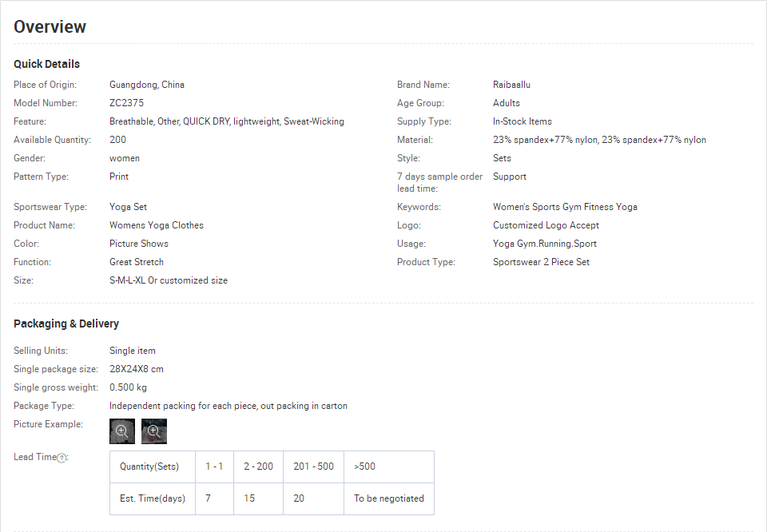This screenshot has width=767, height=532.
Task: Click Package Type "Independent packing for each piece..."
Action: point(229,406)
